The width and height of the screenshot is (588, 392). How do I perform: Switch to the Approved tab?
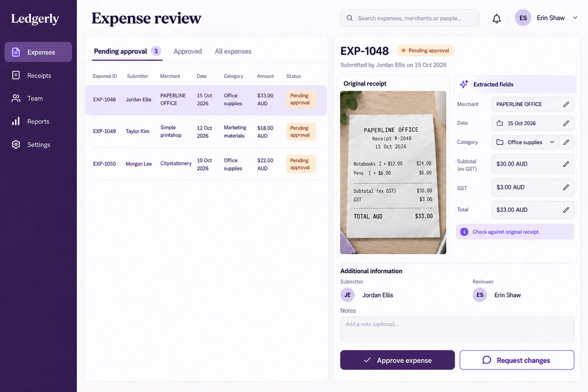click(x=188, y=51)
